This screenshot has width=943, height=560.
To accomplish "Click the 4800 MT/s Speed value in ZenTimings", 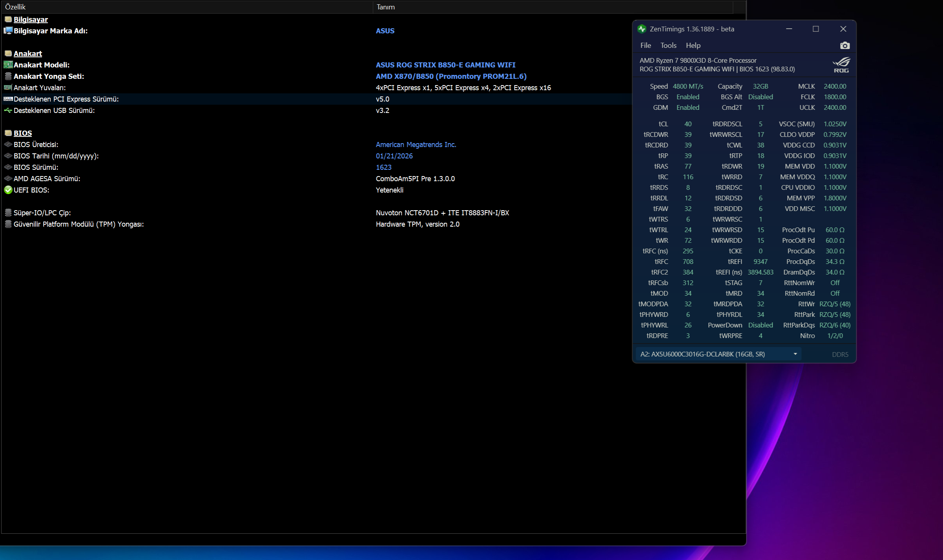I will click(x=688, y=86).
